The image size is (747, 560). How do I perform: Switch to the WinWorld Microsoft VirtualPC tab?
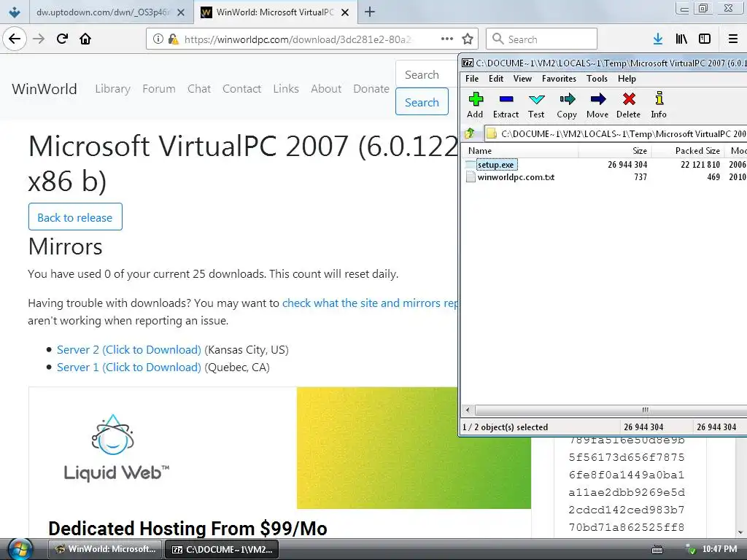pyautogui.click(x=275, y=12)
